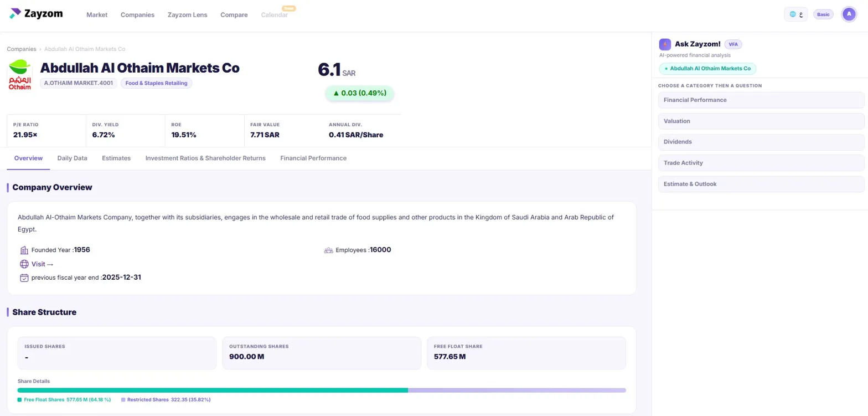Click the Div. Yield 6.72% value
868x416 pixels.
coord(104,135)
